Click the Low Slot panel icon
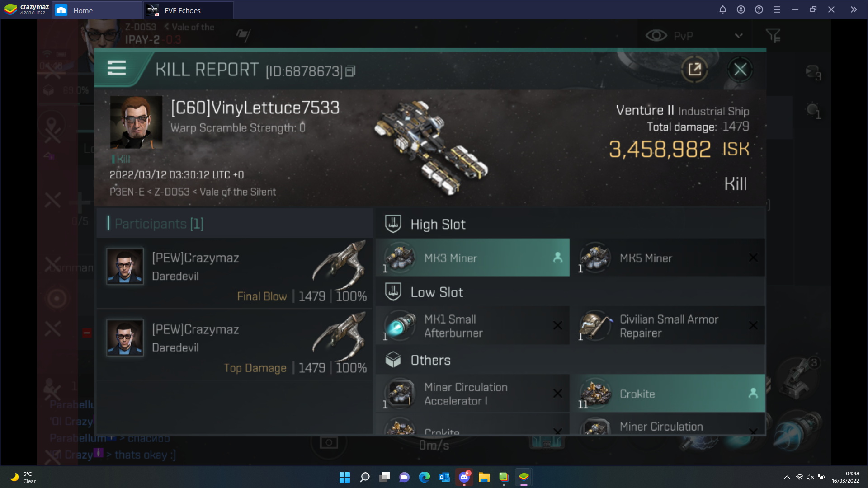This screenshot has width=868, height=488. coord(393,292)
